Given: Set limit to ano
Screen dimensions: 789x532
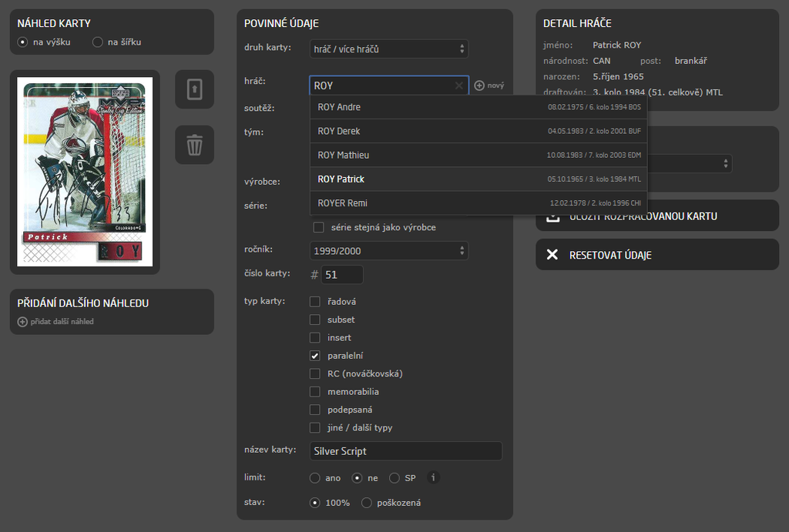Looking at the screenshot, I should (x=315, y=477).
